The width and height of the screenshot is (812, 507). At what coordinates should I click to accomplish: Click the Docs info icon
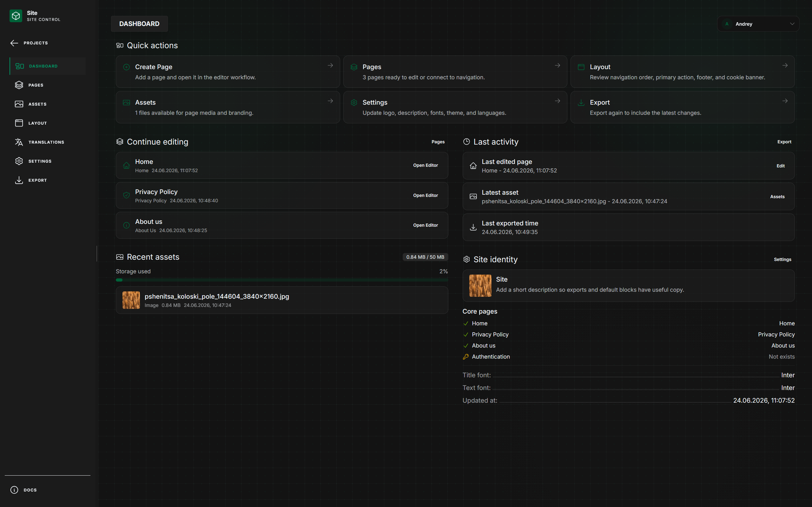[14, 490]
